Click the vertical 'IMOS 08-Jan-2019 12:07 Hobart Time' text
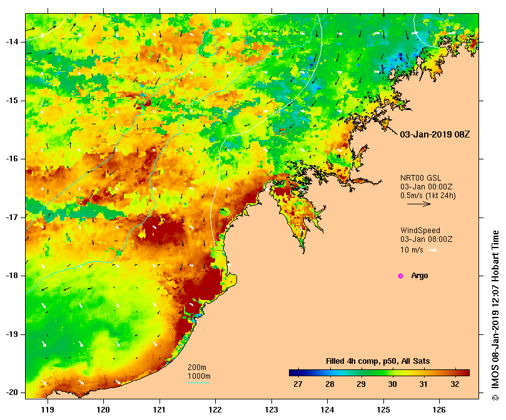This screenshot has width=506, height=420. 495,311
